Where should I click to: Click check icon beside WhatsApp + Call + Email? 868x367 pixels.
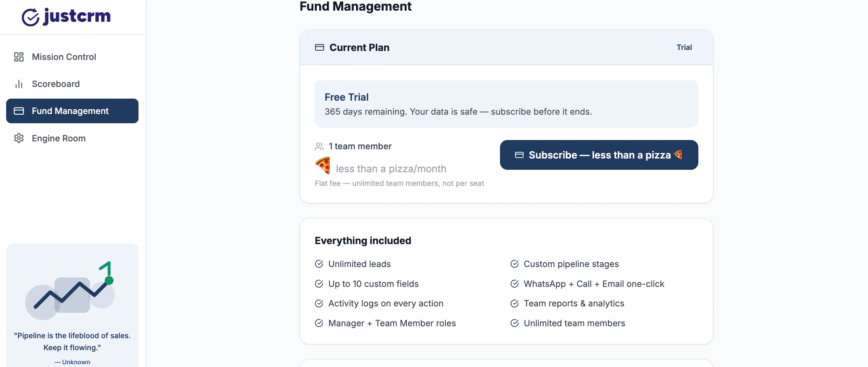515,284
